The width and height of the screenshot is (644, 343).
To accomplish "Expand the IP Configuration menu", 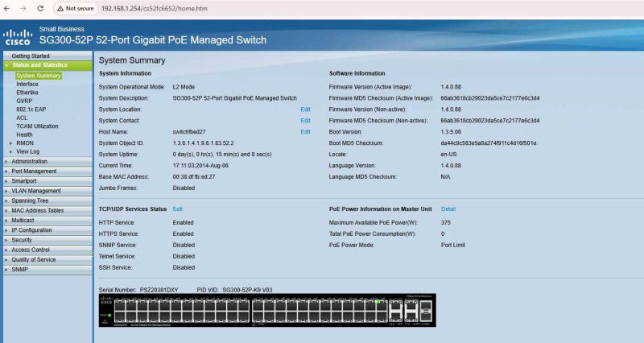I will [x=47, y=230].
